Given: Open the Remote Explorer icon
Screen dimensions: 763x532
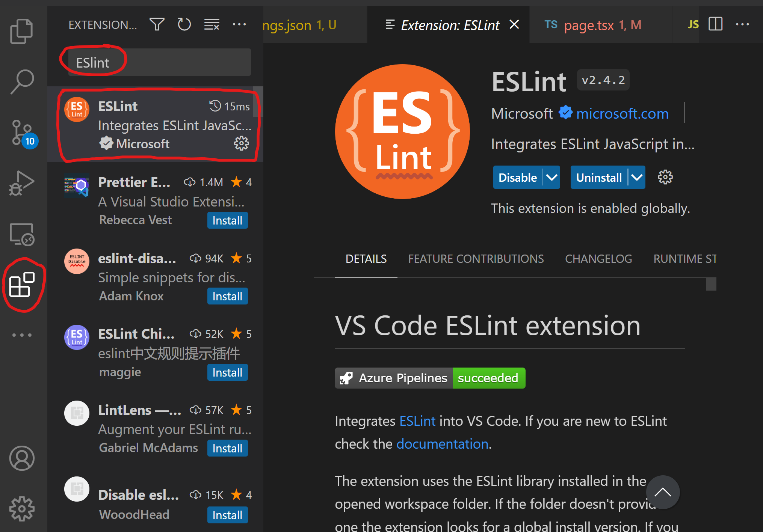Looking at the screenshot, I should (22, 234).
